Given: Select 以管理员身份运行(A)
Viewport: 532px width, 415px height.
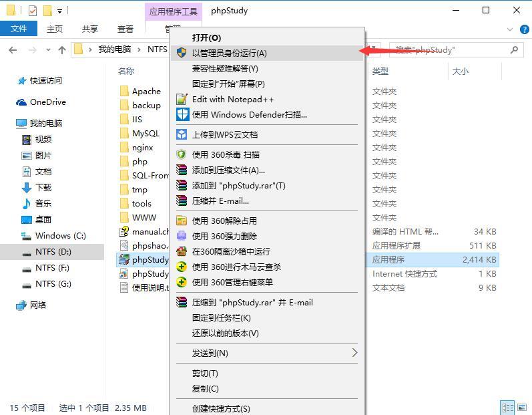Looking at the screenshot, I should pyautogui.click(x=267, y=53).
